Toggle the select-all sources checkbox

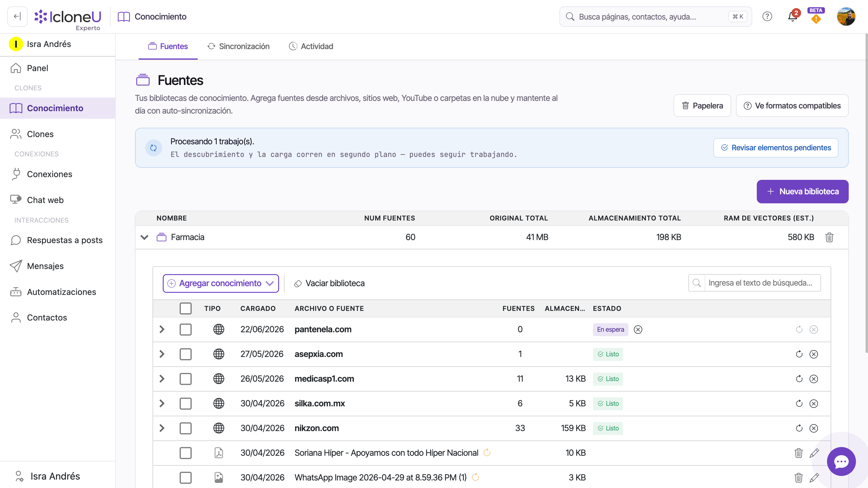point(185,308)
